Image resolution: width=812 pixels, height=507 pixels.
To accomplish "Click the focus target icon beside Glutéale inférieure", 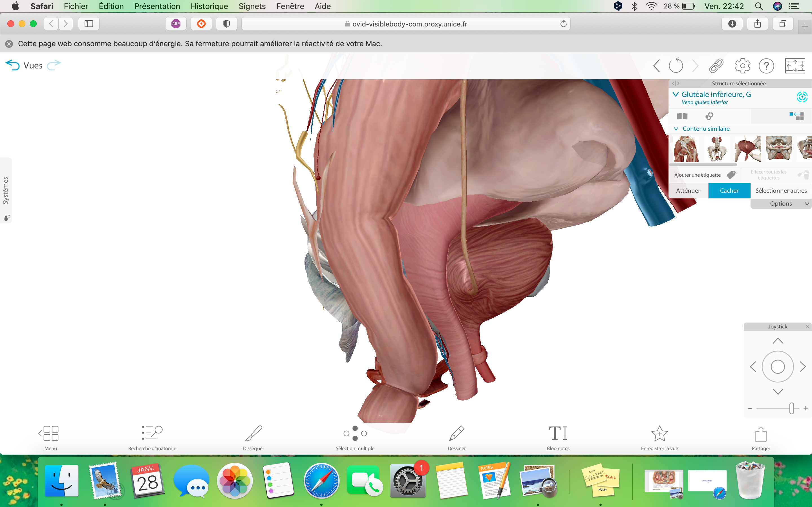I will point(802,97).
